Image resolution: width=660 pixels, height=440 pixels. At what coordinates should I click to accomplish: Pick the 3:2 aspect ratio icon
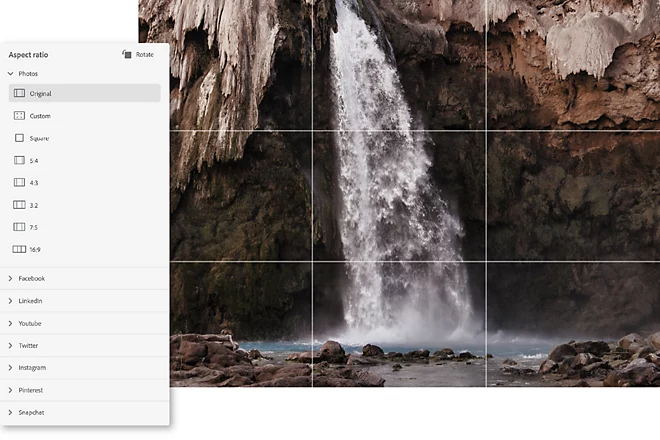coord(19,205)
